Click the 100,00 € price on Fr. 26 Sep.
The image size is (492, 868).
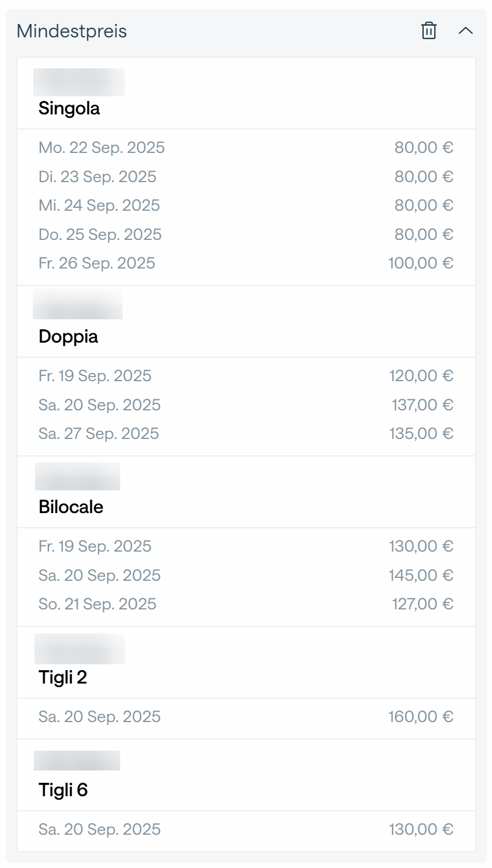[421, 263]
